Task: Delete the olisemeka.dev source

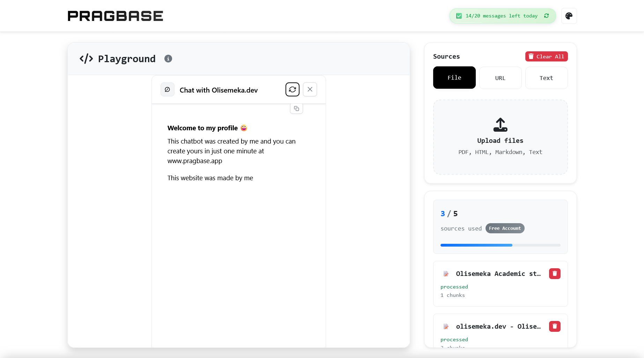Action: [x=555, y=327]
